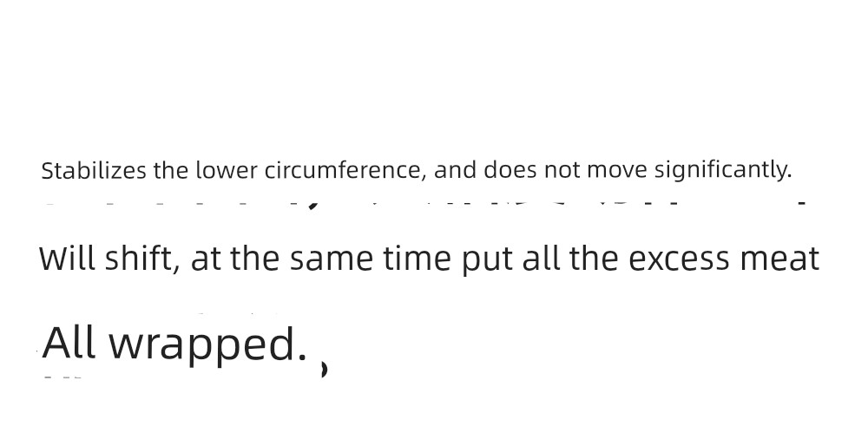Click the word "lower"

pyautogui.click(x=227, y=171)
